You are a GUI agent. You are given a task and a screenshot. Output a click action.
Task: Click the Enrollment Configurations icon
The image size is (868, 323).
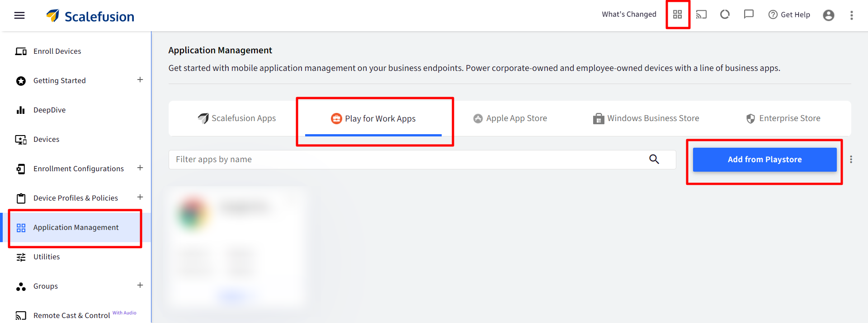pos(21,169)
